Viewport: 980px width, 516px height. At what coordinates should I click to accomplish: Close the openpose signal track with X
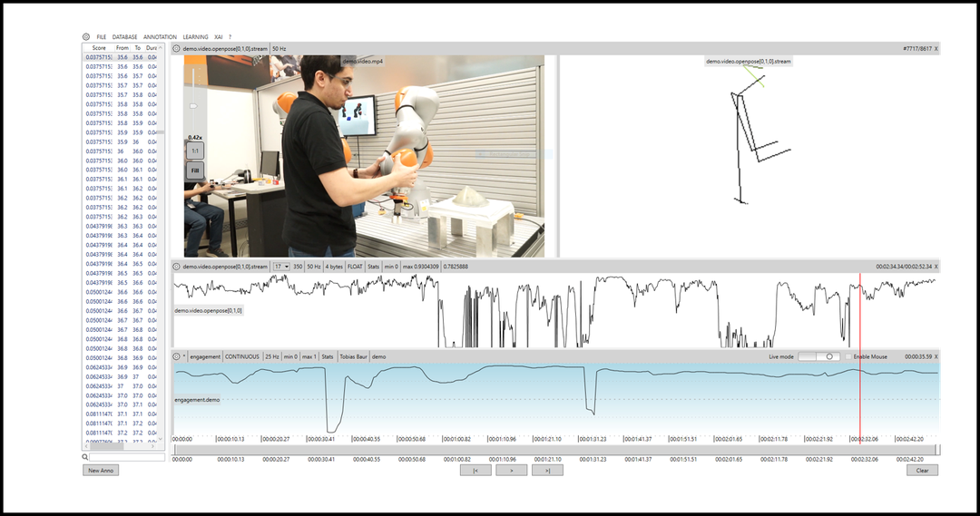click(936, 267)
